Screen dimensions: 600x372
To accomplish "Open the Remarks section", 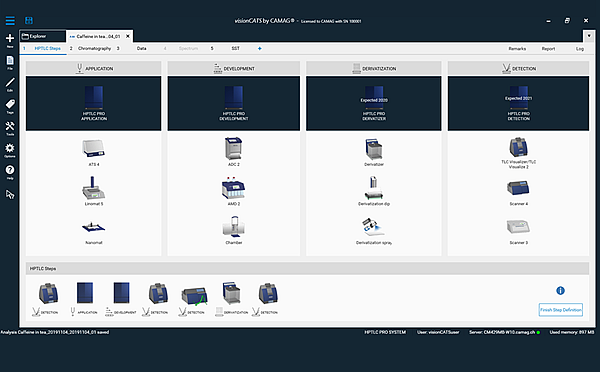I will click(517, 49).
